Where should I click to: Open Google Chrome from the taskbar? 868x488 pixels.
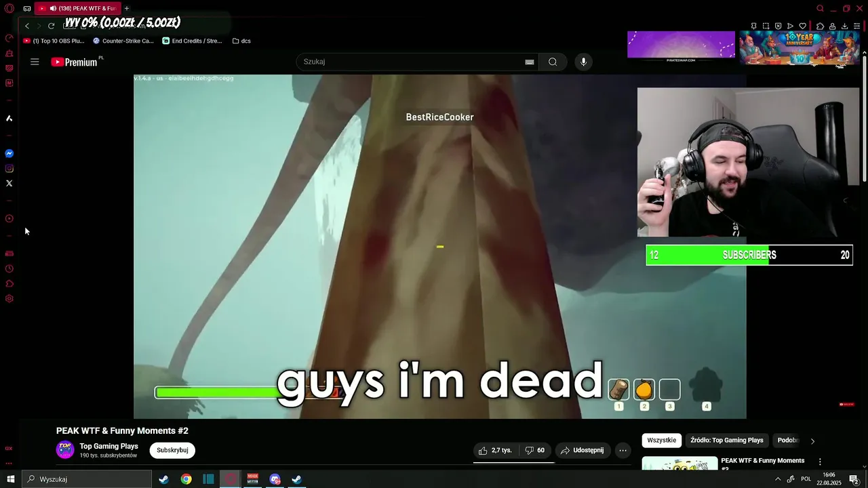coord(186,479)
